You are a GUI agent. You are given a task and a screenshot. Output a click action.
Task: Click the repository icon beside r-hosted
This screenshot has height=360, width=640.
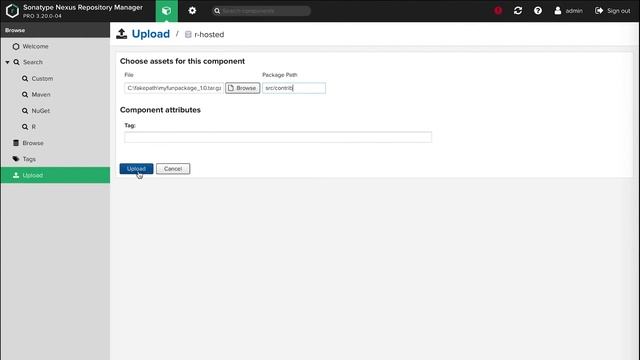point(188,35)
